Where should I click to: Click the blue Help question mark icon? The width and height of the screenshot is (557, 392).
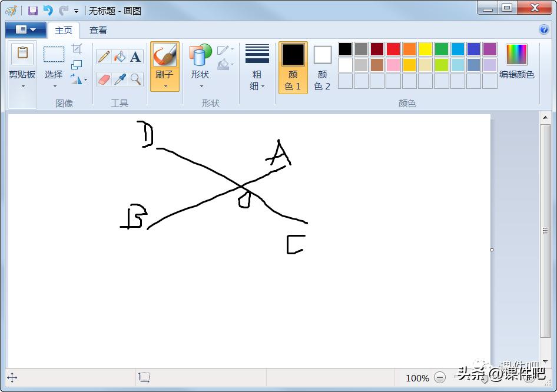(x=543, y=29)
